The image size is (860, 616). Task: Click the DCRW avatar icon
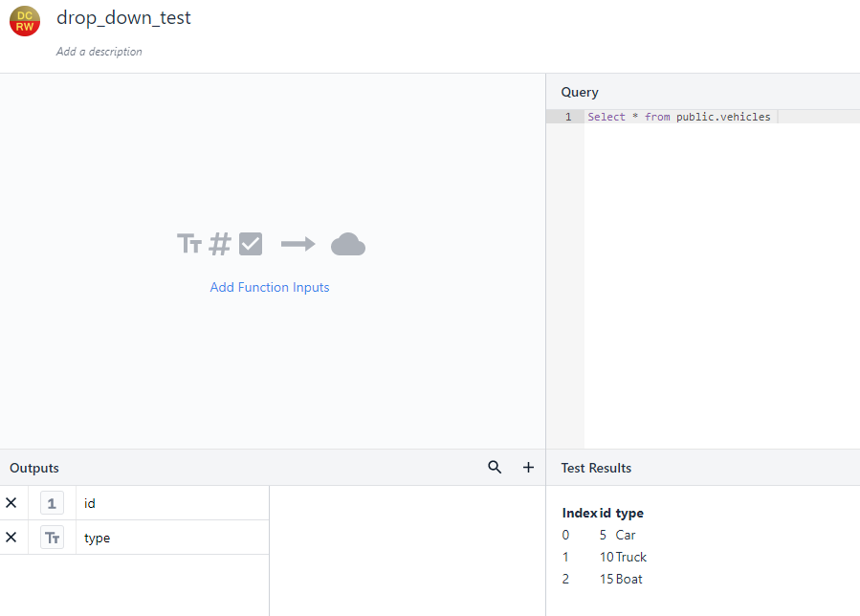(25, 21)
